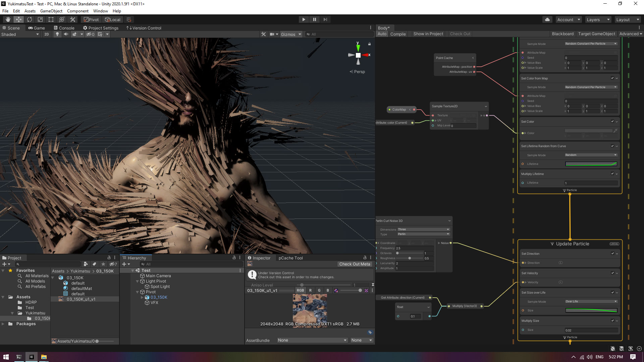
Task: Expand the 03_150K hierarchy item
Action: [x=142, y=297]
